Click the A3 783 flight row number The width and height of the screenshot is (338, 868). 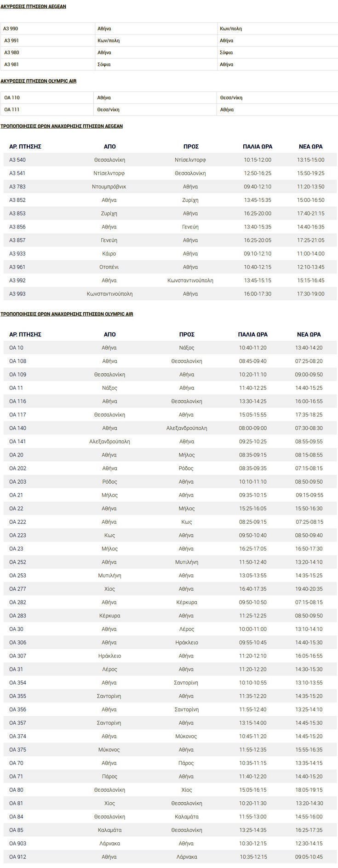click(17, 187)
